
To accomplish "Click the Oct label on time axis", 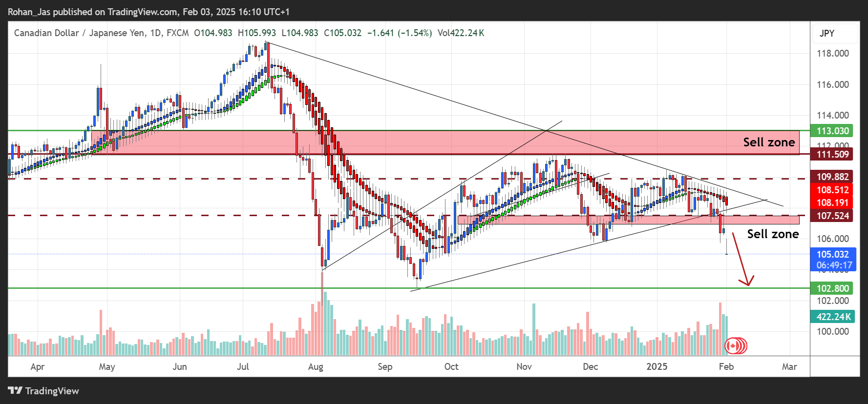I will (451, 366).
